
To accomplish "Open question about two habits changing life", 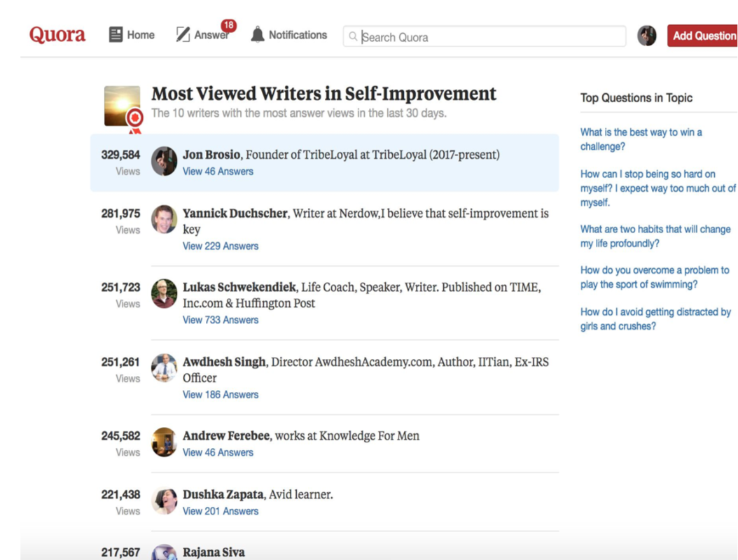I will [655, 236].
